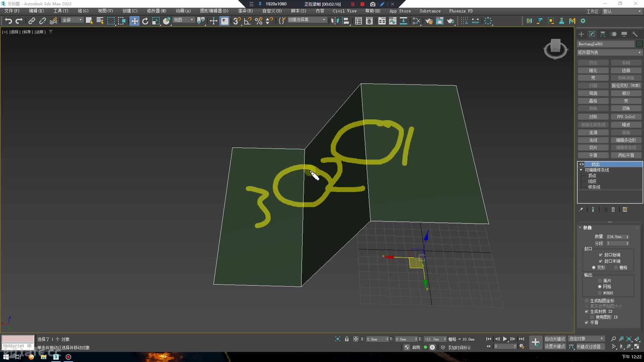Click the Remove Modifier trash icon
The height and width of the screenshot is (362, 644).
pos(613,209)
